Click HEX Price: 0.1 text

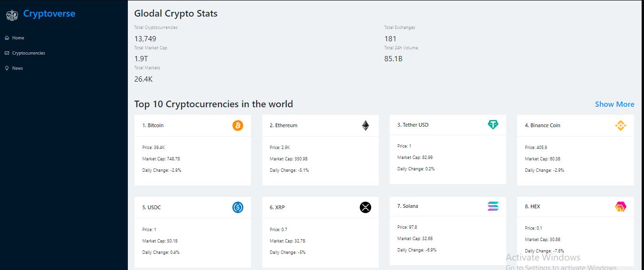tap(533, 228)
